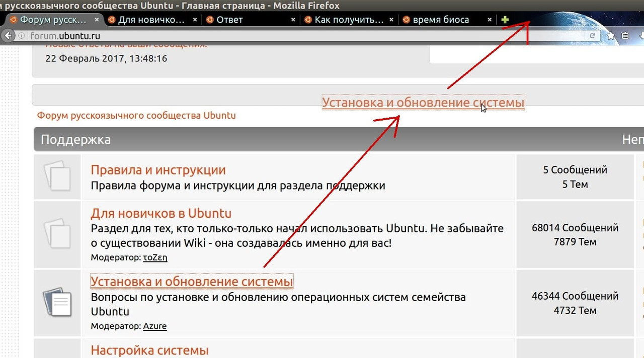
Task: Switch to the 'Форум русск...' tab
Action: point(54,20)
